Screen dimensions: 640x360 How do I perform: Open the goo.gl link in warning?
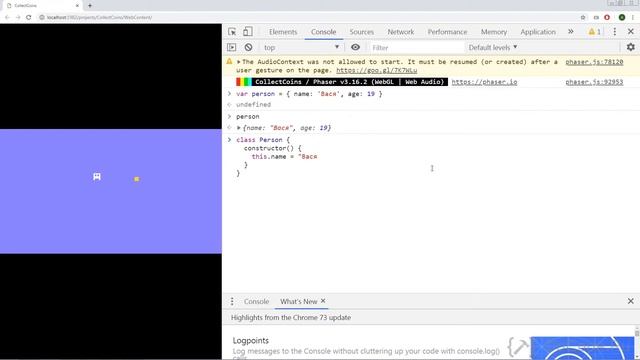[x=376, y=70]
